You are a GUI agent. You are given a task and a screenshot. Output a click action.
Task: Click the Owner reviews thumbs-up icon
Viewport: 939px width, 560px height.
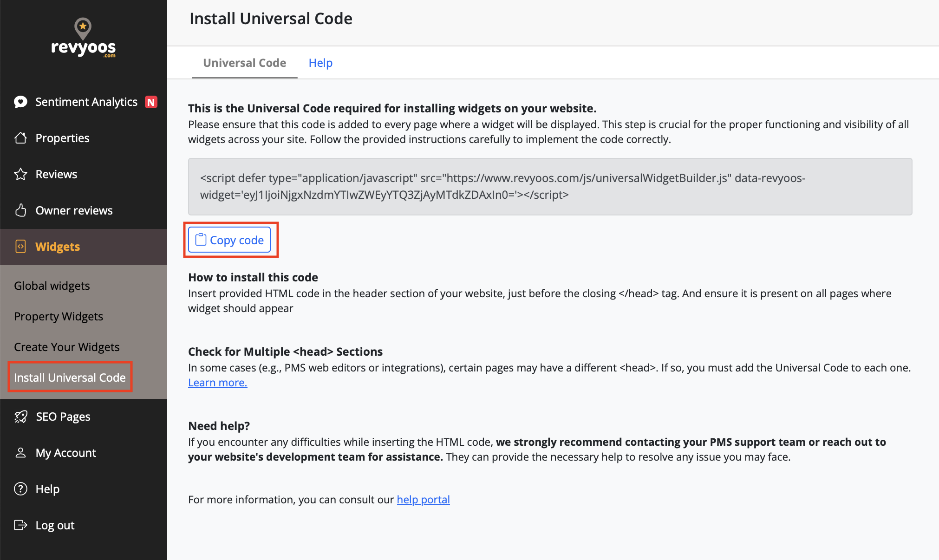pyautogui.click(x=20, y=210)
